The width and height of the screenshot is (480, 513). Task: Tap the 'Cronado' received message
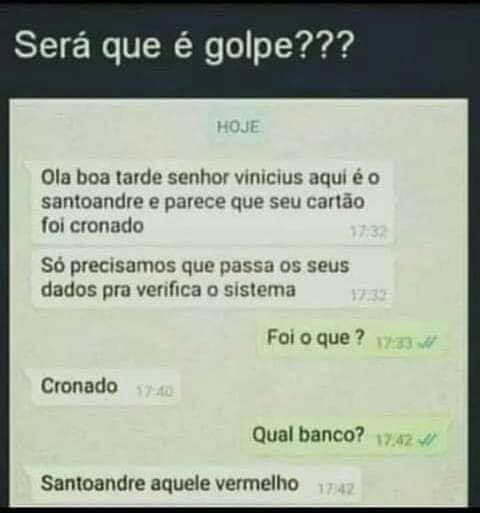(106, 387)
